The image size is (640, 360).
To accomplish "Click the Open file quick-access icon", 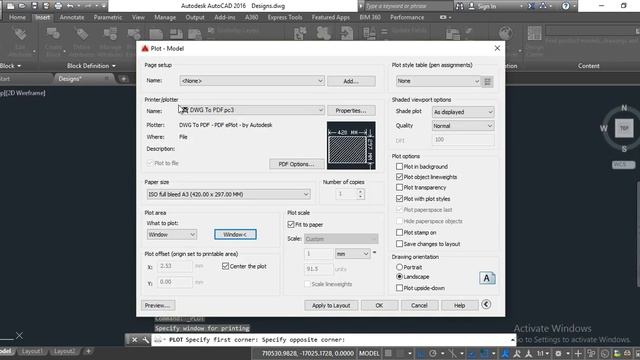I will (x=22, y=6).
